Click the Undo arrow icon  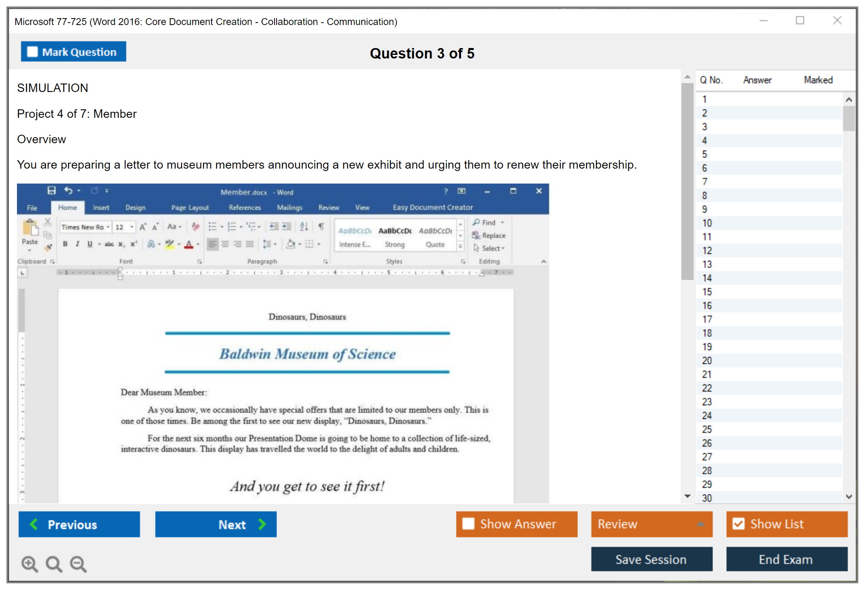point(69,190)
